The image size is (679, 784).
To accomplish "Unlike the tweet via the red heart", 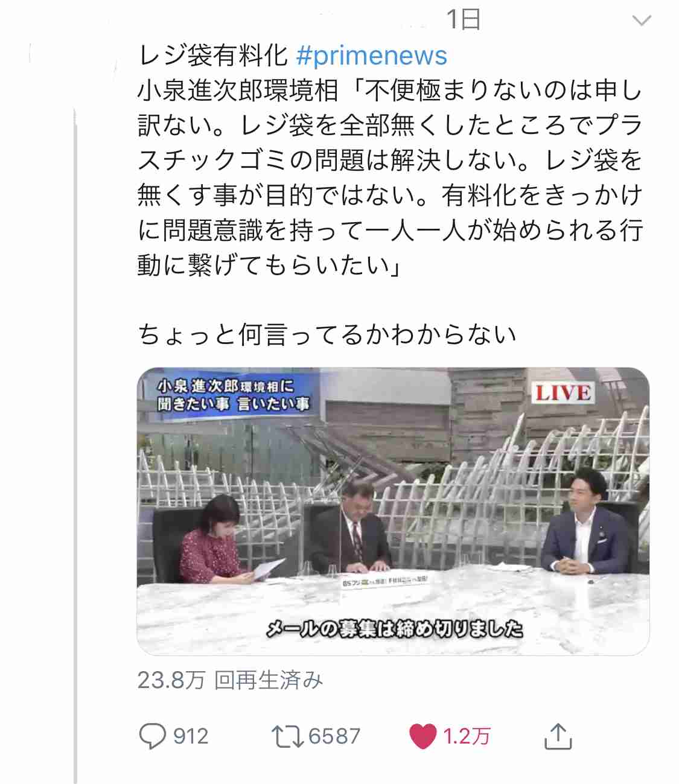I will coord(422,736).
